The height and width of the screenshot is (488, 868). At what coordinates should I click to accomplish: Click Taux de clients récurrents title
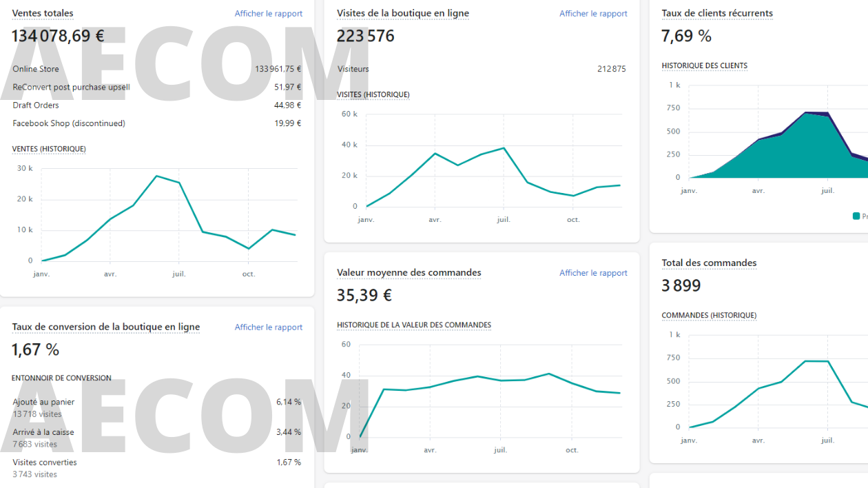[717, 13]
